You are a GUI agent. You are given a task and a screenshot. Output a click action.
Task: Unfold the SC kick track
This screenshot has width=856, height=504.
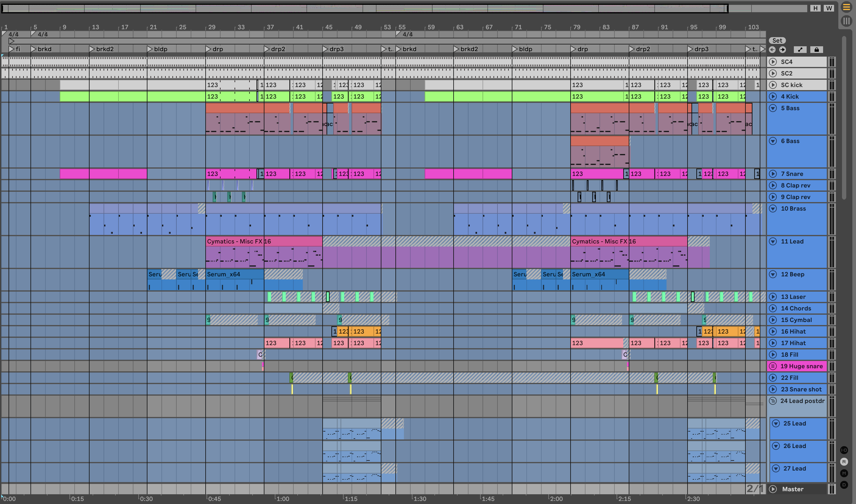(773, 85)
